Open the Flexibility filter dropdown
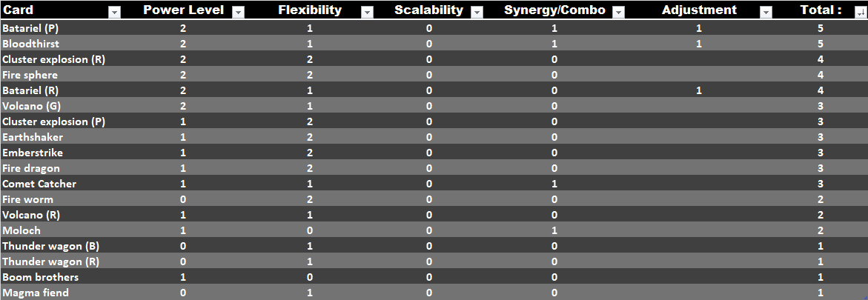This screenshot has width=868, height=300. click(366, 12)
